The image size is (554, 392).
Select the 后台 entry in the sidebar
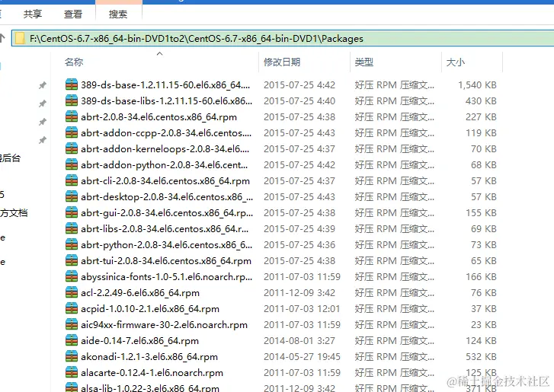pyautogui.click(x=10, y=158)
